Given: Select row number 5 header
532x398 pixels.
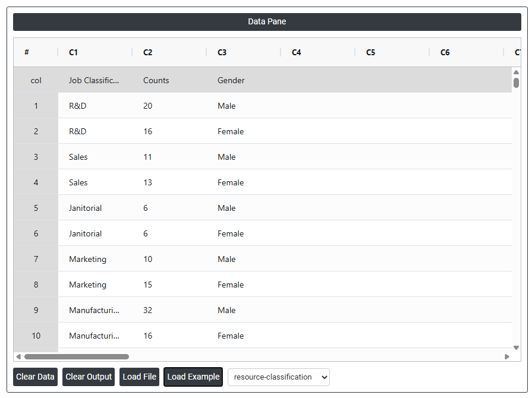Looking at the screenshot, I should click(36, 208).
